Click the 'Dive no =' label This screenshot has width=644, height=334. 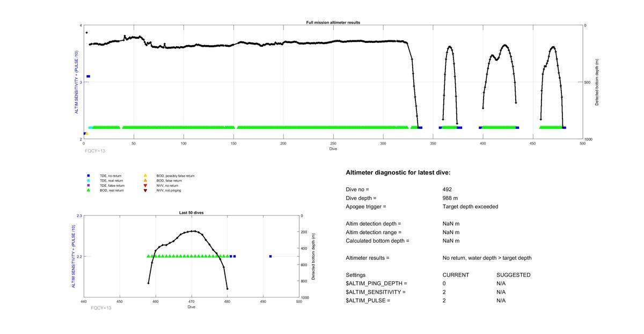357,190
